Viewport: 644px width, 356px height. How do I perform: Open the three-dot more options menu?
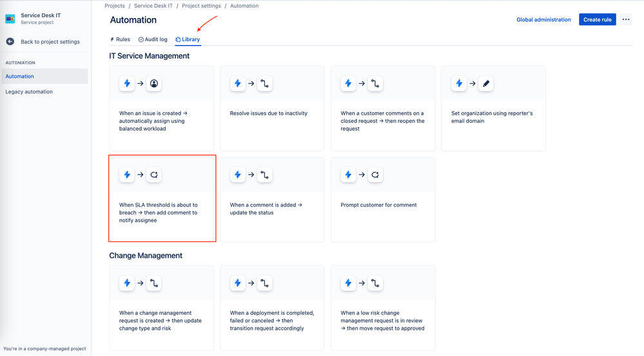pos(625,19)
